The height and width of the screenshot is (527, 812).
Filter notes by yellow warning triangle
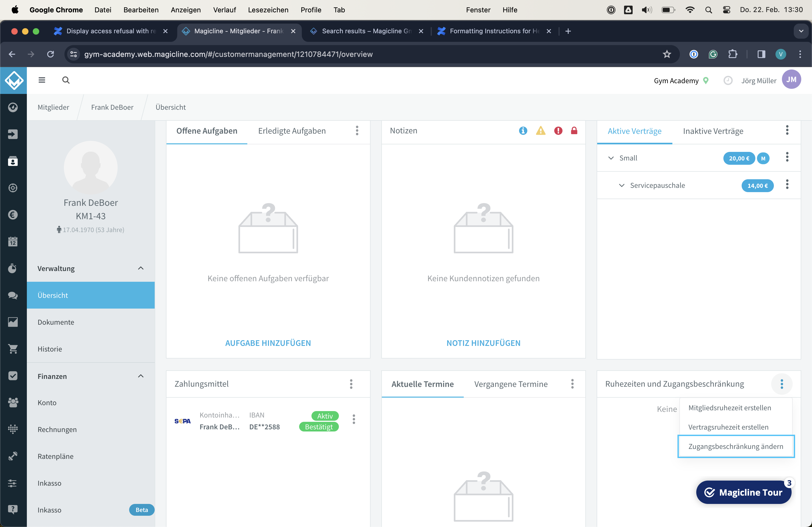tap(541, 131)
